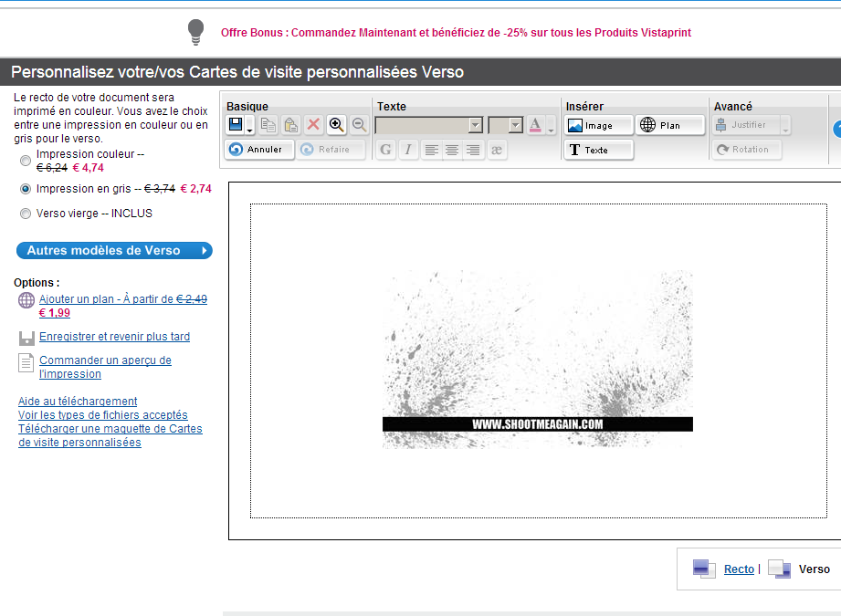Open Autres modèles de Verso
Viewport: 841px width, 616px height.
pos(114,250)
